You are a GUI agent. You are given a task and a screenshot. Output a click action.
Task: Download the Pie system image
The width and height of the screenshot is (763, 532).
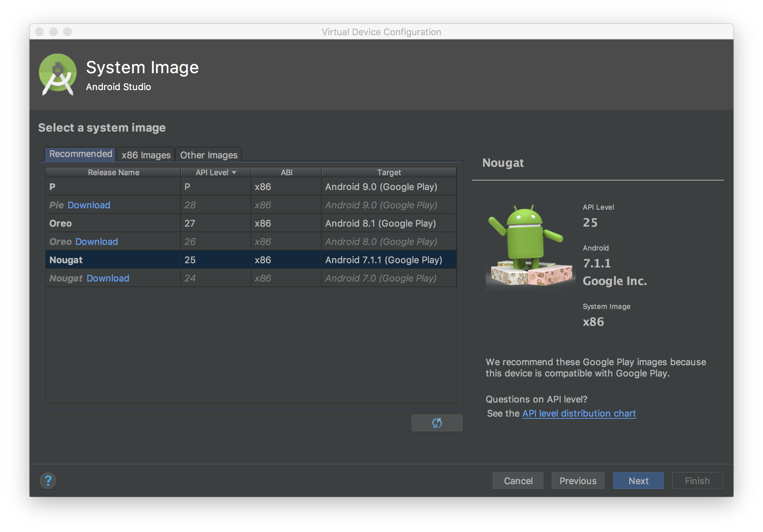tap(89, 205)
